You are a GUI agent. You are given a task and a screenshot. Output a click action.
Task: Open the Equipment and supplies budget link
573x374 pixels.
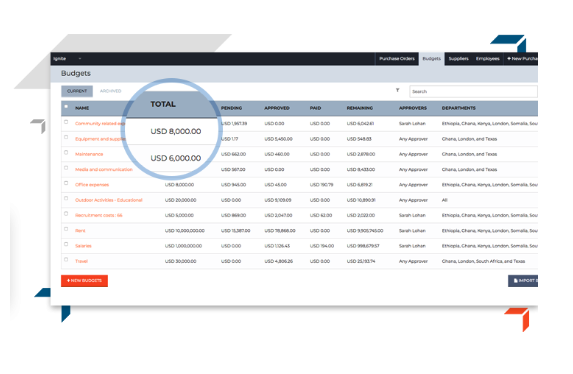100,139
